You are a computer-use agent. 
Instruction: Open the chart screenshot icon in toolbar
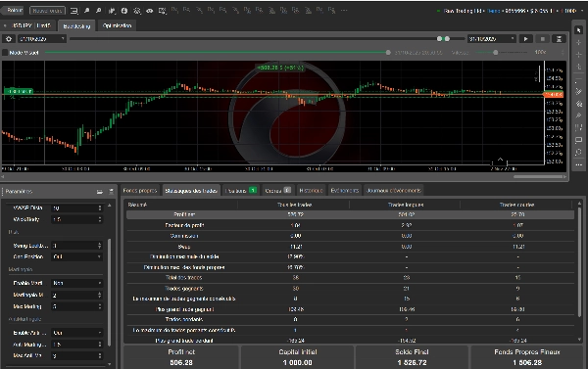coord(162,11)
